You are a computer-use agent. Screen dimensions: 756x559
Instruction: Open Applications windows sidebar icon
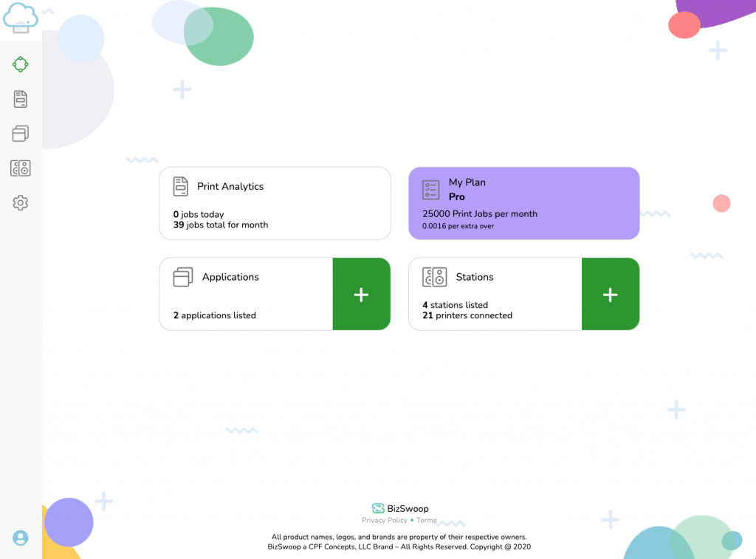(x=21, y=134)
